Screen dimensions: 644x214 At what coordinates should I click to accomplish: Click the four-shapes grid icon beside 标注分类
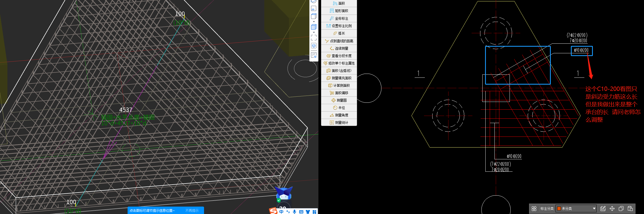click(x=534, y=209)
